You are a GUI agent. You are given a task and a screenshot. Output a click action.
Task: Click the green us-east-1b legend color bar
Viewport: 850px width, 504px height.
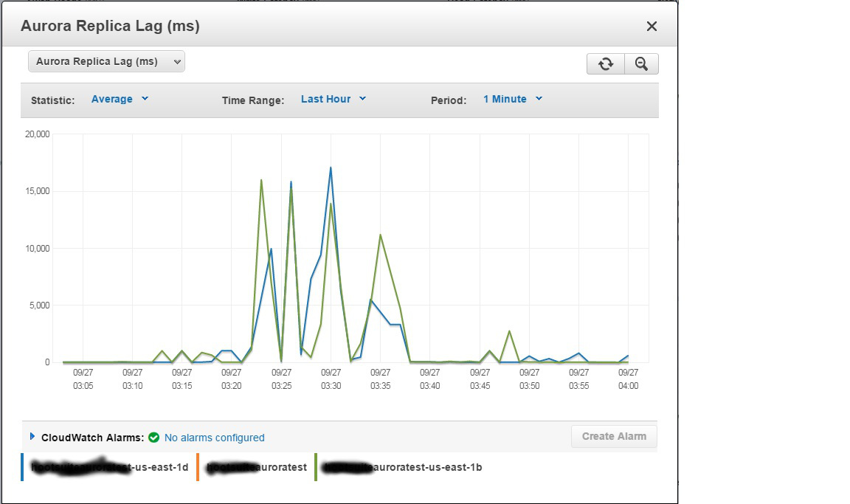coord(316,467)
